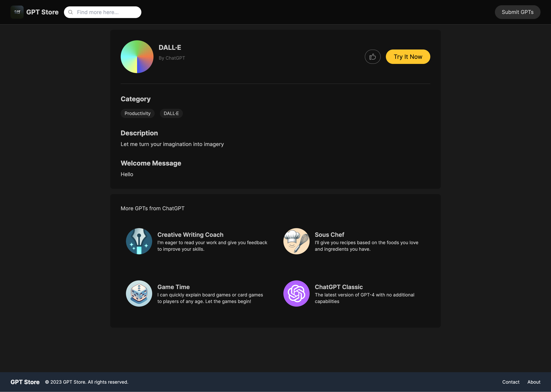This screenshot has height=392, width=551.
Task: Click the footer GPT Store brand text
Action: click(x=25, y=382)
